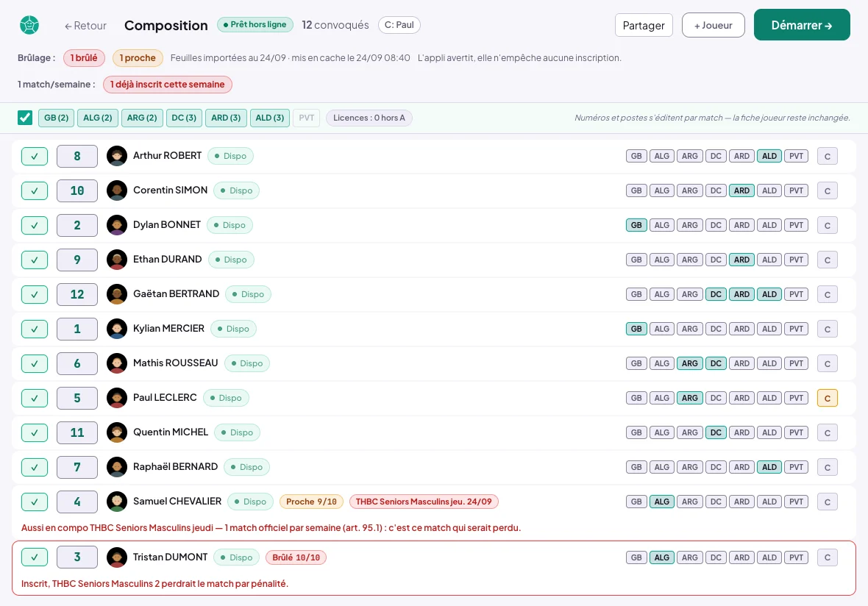This screenshot has width=868, height=606.
Task: Toggle DC position for Gaëtan BERTRAND
Action: point(716,294)
